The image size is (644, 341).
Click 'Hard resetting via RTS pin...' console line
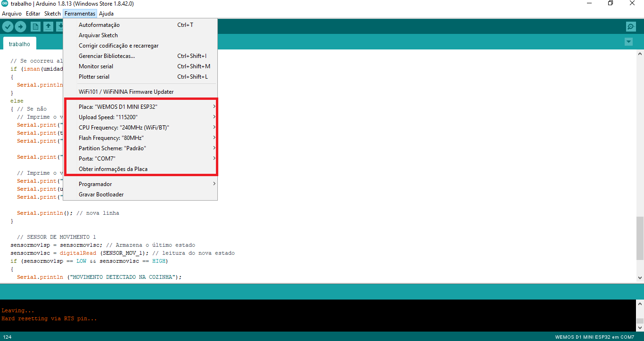pyautogui.click(x=49, y=319)
